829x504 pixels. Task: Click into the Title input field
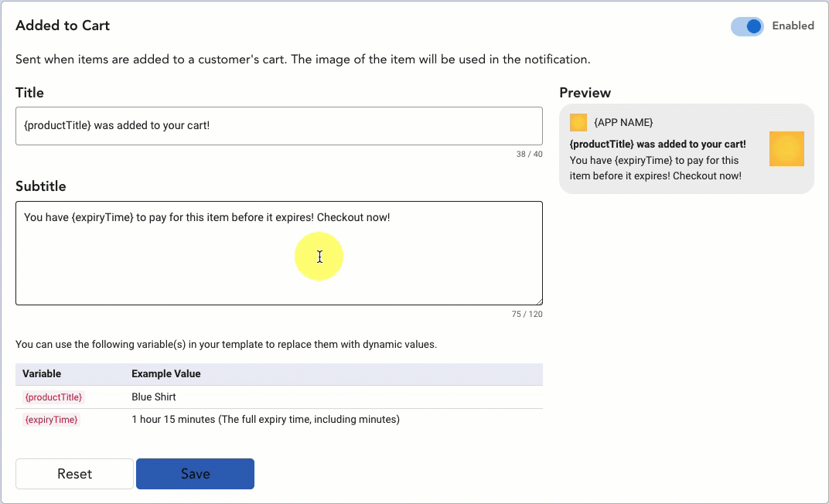point(278,125)
